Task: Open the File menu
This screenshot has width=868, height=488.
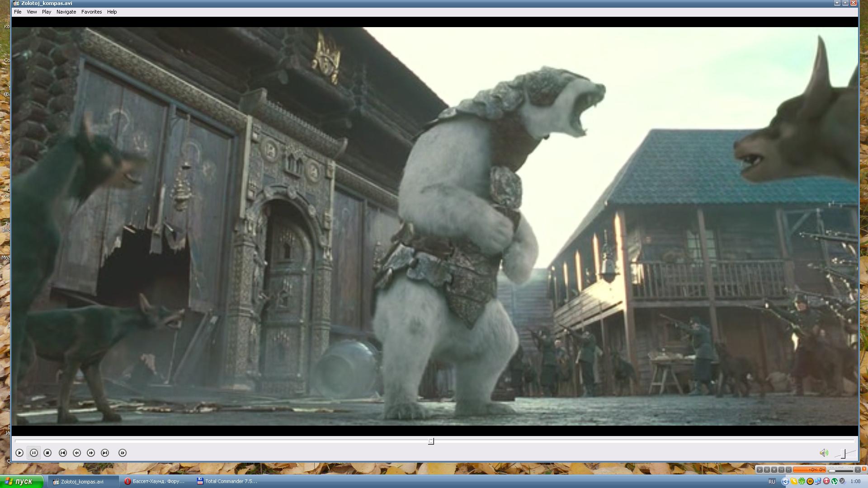Action: point(18,12)
